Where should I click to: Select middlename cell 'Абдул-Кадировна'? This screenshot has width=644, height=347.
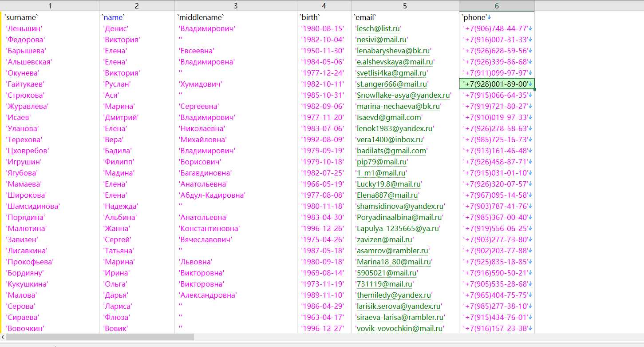pyautogui.click(x=236, y=195)
